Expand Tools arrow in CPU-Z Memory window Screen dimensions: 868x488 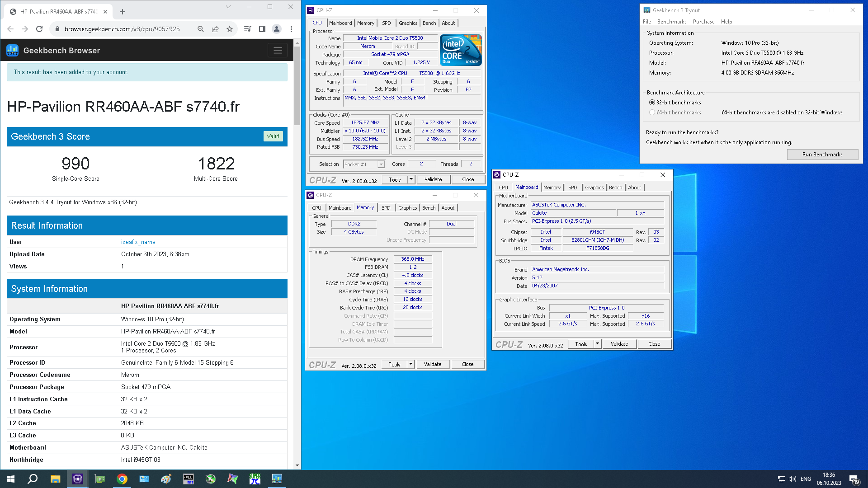[410, 364]
